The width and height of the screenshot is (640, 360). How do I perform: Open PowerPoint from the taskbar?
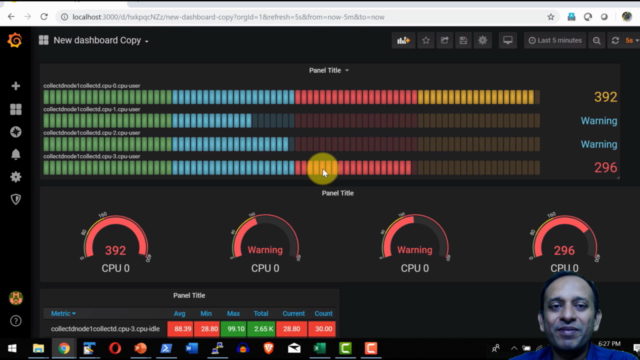coord(140,348)
